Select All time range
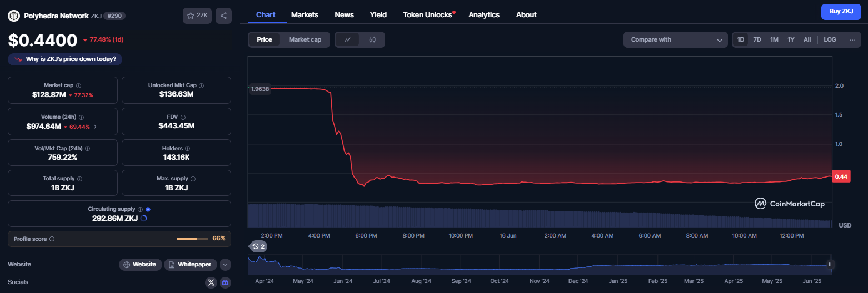This screenshot has width=868, height=293. (807, 39)
